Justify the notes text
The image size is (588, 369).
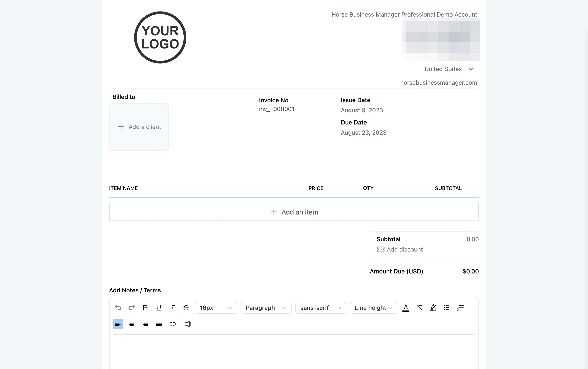point(159,324)
